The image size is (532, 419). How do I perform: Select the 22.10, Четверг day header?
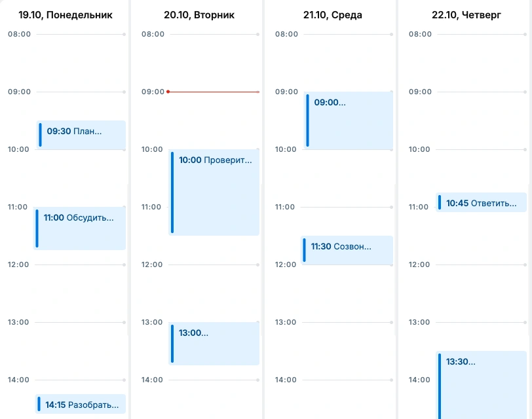click(466, 15)
